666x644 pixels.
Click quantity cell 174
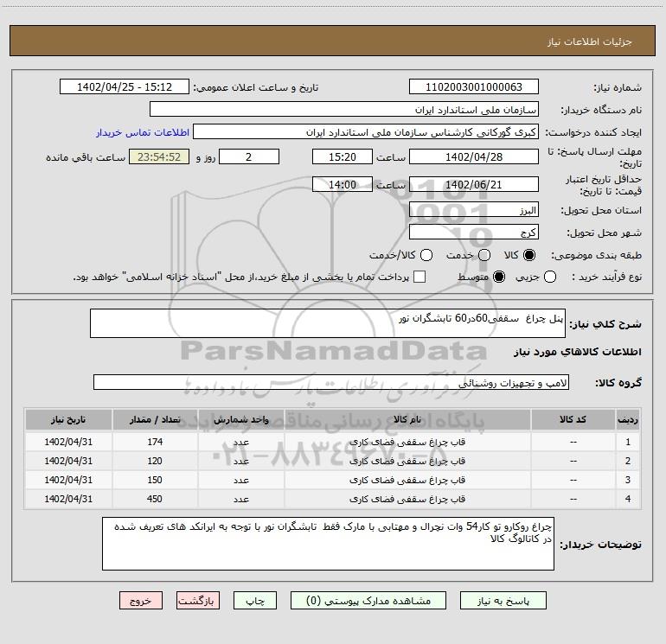(x=155, y=442)
